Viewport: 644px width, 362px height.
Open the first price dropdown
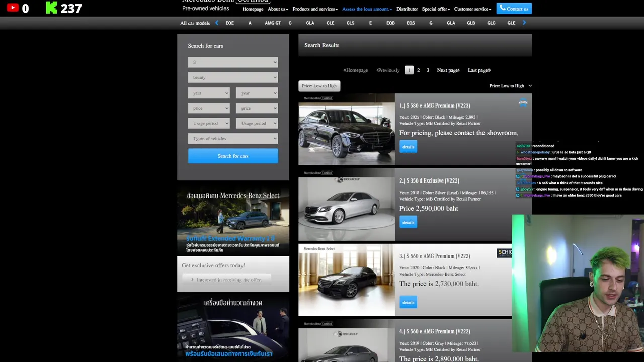209,108
